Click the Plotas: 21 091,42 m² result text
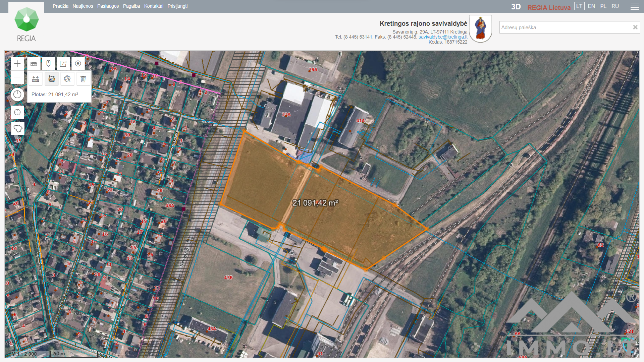The width and height of the screenshot is (644, 362). (55, 95)
